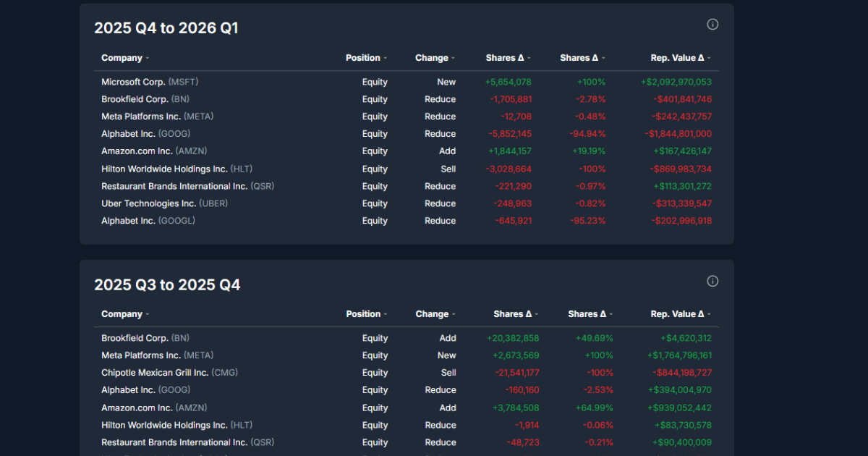Click the +$1,764,796,161 value

click(680, 355)
